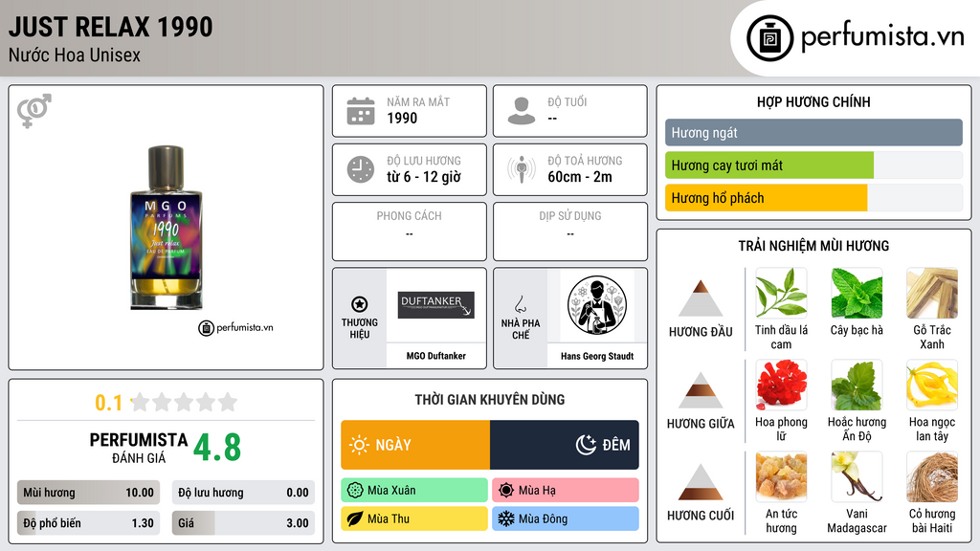The height and width of the screenshot is (551, 980).
Task: Click the Độ lưu hương 0.00 rating bar
Action: tap(243, 493)
